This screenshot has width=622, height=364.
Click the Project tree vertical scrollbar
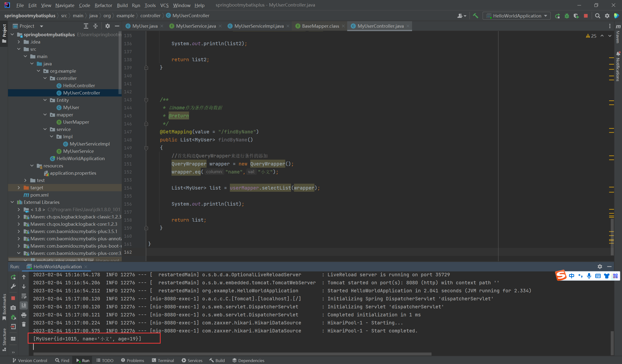[120, 62]
